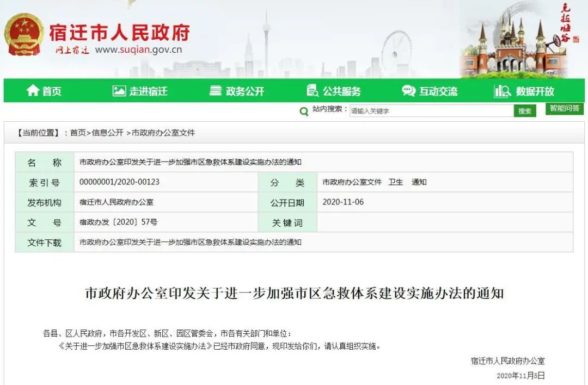Click the 索引号 label cell
588x385 pixels.
[x=44, y=182]
